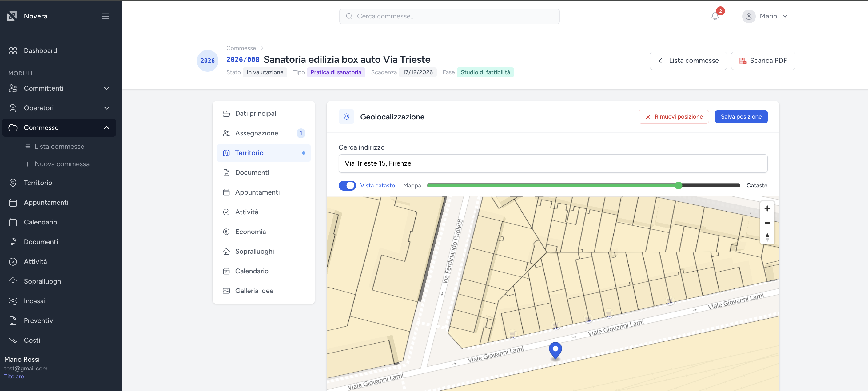Click the Incassi money icon
The width and height of the screenshot is (868, 391).
click(13, 301)
